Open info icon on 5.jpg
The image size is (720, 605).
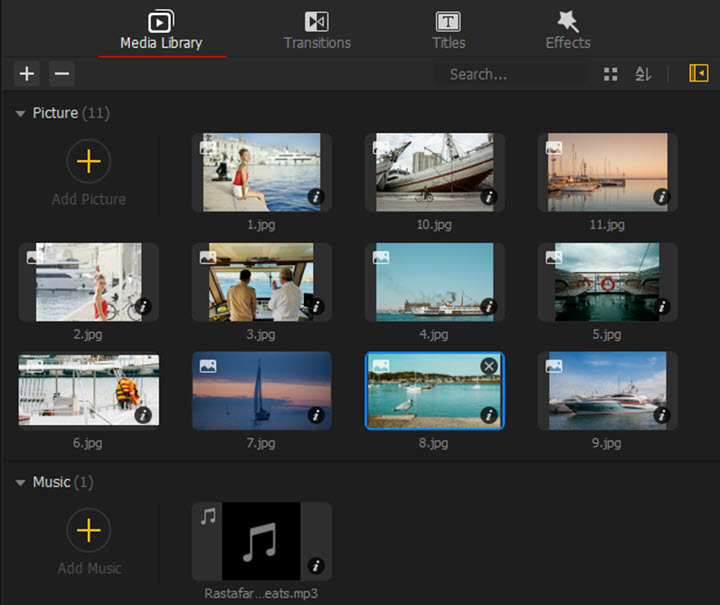(662, 306)
